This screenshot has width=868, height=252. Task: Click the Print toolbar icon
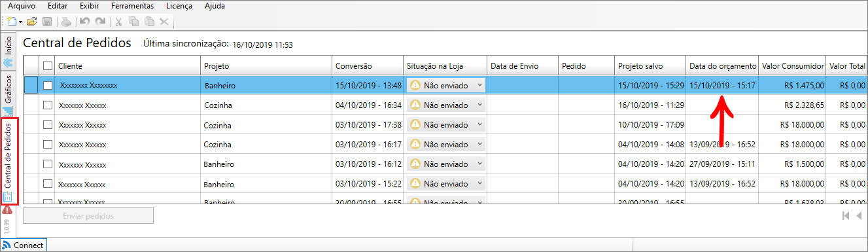[66, 22]
